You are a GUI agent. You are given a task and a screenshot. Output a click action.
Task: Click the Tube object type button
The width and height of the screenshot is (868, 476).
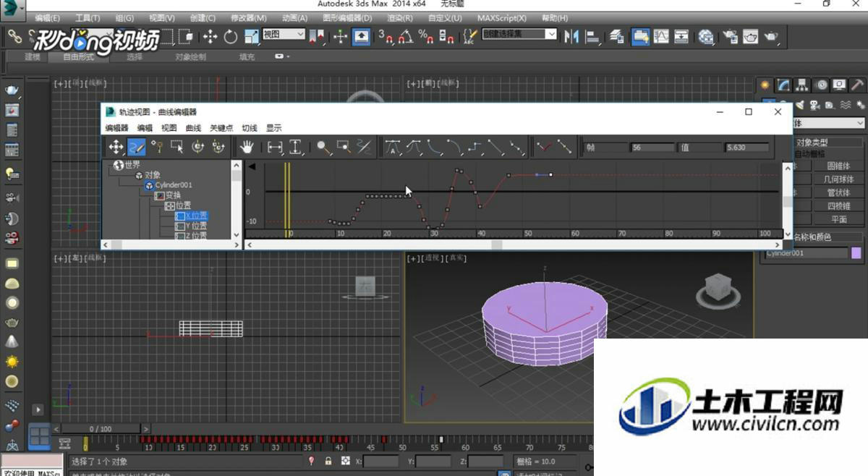pyautogui.click(x=838, y=193)
